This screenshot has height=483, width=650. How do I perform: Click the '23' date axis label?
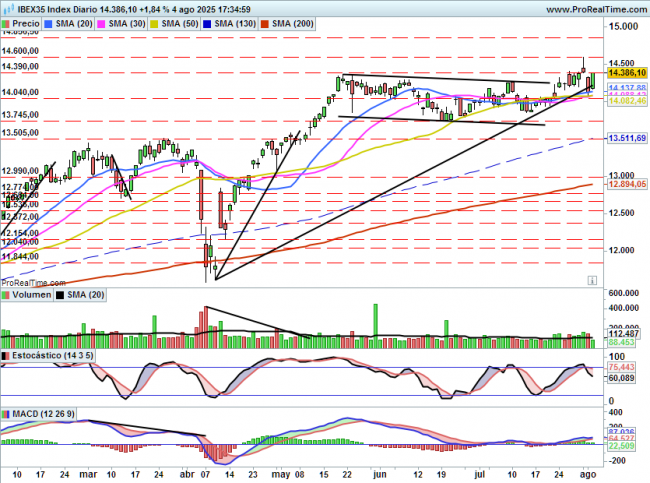click(253, 474)
